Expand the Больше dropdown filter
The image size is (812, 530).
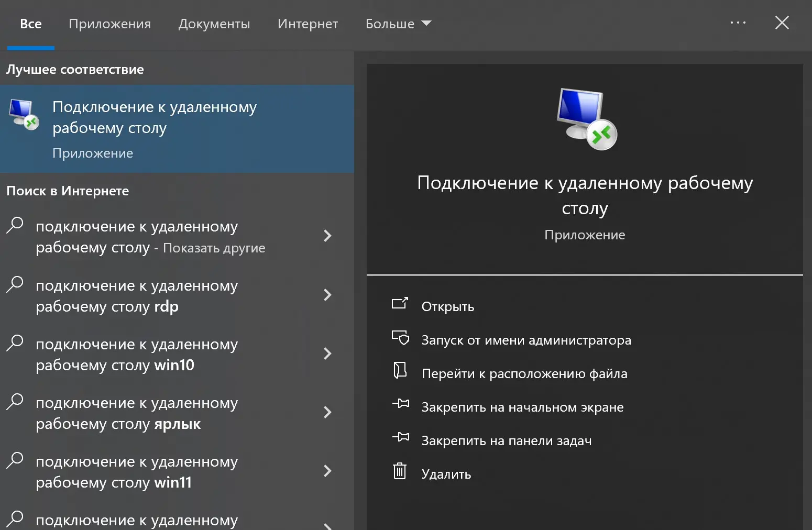tap(398, 24)
